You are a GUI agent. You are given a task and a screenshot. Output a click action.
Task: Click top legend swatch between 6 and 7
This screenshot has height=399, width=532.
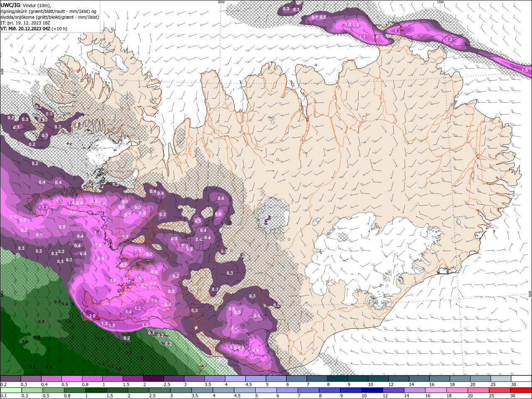(x=296, y=379)
